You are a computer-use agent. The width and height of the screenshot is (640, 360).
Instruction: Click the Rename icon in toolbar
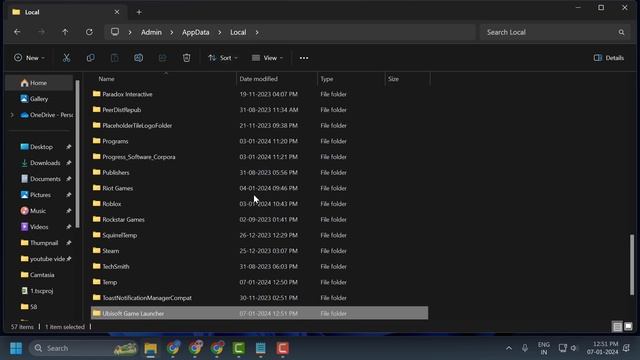point(138,58)
